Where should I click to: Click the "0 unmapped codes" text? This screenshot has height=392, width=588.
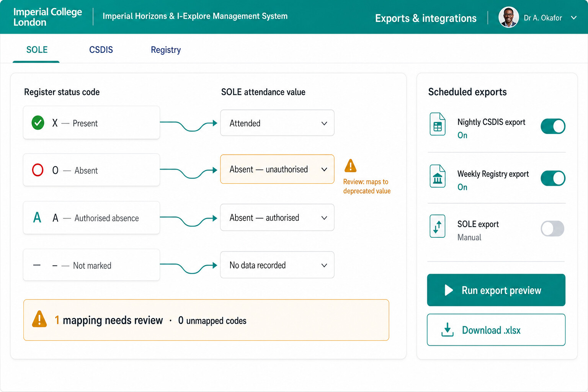point(212,320)
